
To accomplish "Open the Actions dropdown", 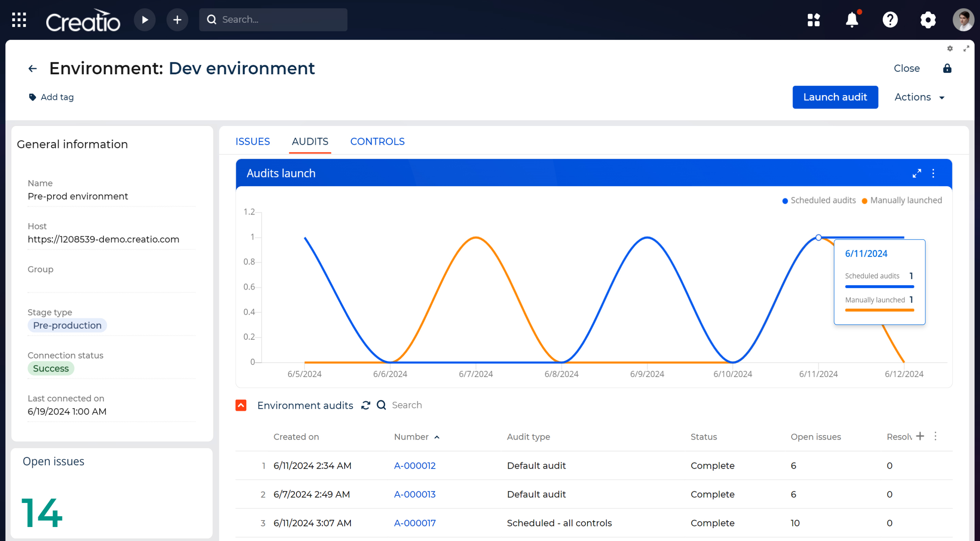I will pos(919,97).
